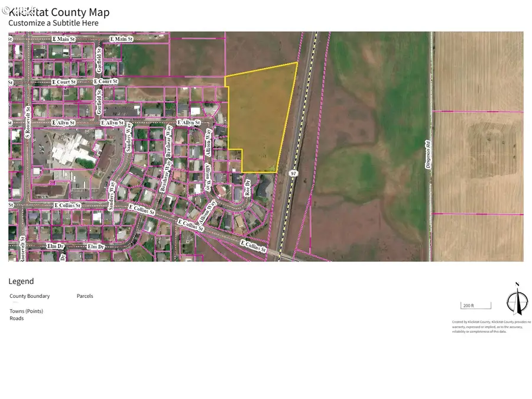Click the 200 ft scale bar
This screenshot has height=399, width=532.
(475, 304)
